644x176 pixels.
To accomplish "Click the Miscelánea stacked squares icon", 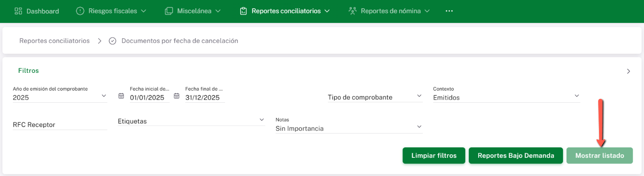I will click(169, 11).
